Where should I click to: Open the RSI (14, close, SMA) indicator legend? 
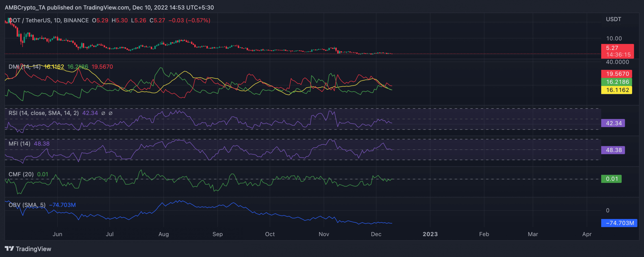(44, 113)
